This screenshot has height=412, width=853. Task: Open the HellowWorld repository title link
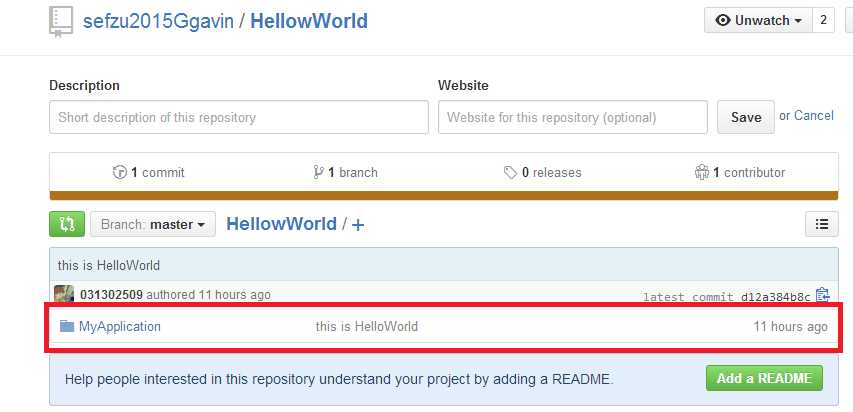(309, 21)
